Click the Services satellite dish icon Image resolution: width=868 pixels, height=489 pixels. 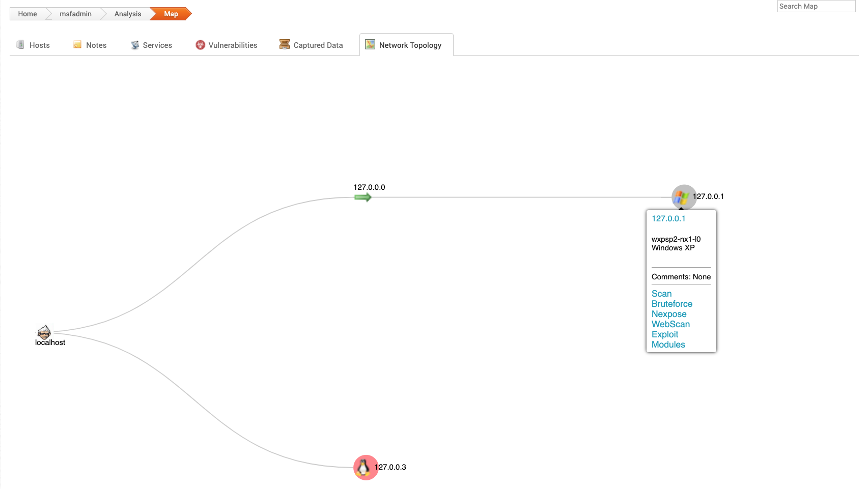point(135,45)
